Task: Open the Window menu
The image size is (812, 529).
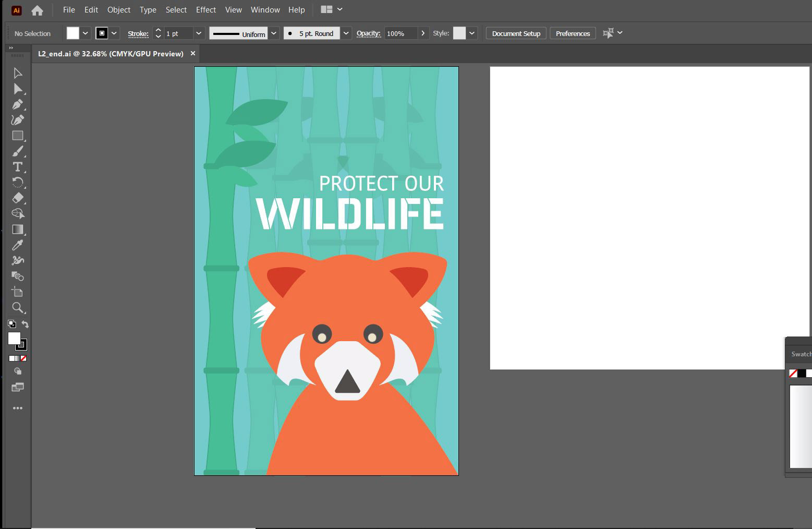Action: pos(265,10)
